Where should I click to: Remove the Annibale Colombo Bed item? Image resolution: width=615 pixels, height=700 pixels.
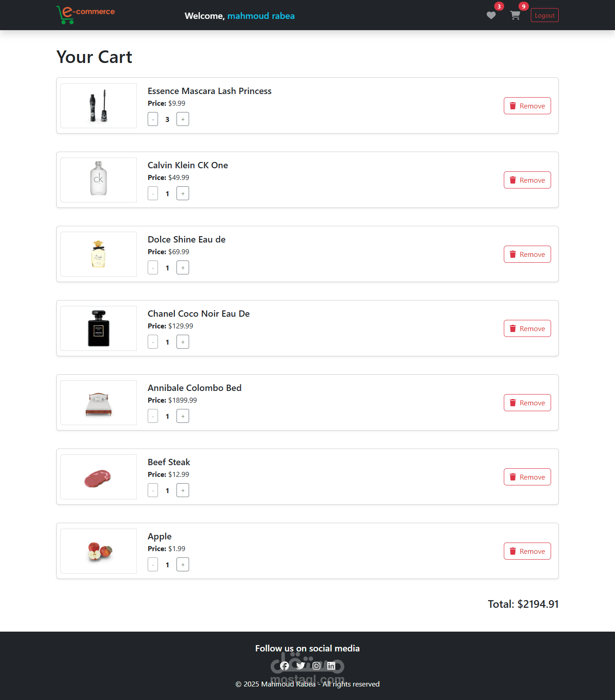click(x=527, y=403)
